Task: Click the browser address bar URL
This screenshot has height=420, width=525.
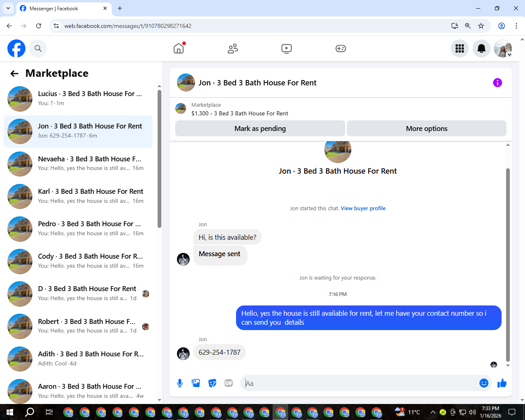Action: tap(128, 26)
